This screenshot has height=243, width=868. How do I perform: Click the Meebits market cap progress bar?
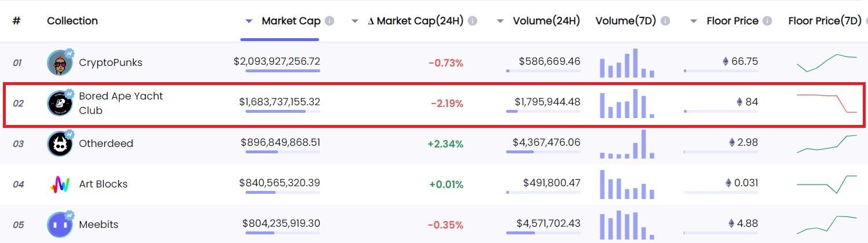tap(282, 233)
